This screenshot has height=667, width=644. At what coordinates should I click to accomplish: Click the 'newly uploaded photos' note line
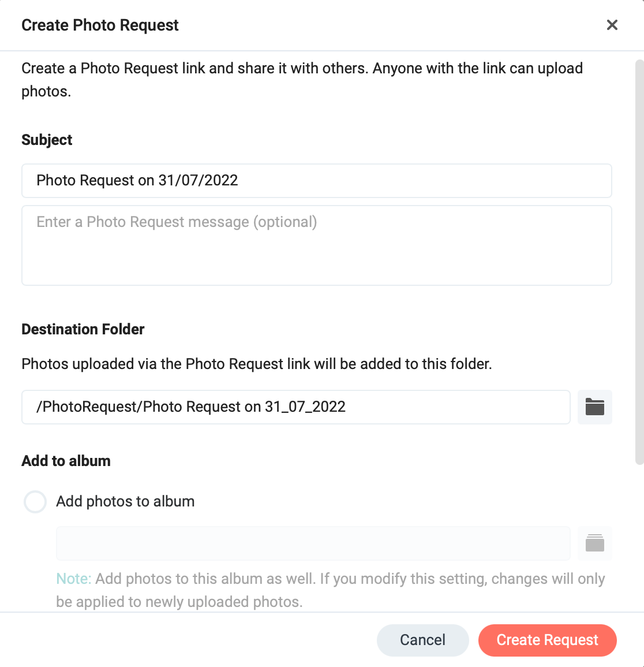tap(179, 602)
